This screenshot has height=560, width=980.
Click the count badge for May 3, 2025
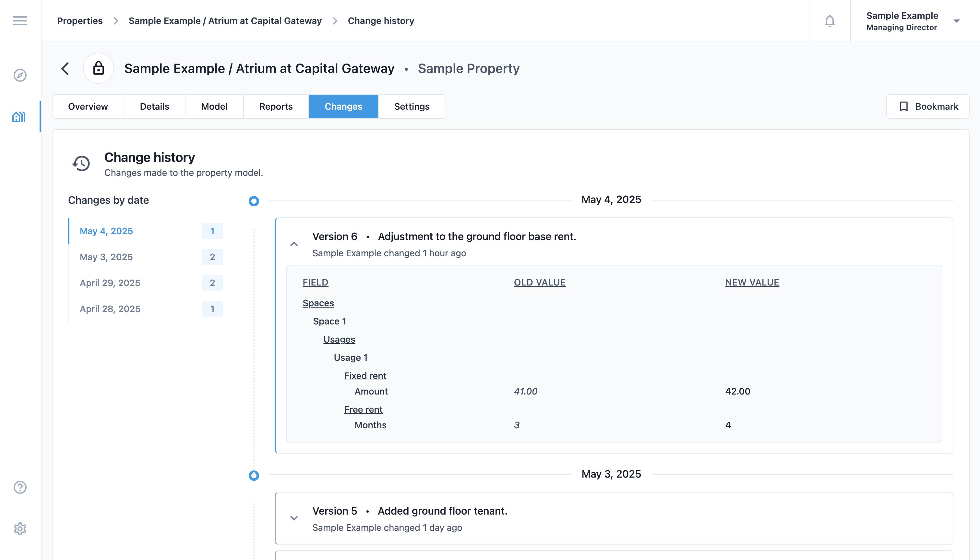click(x=212, y=257)
